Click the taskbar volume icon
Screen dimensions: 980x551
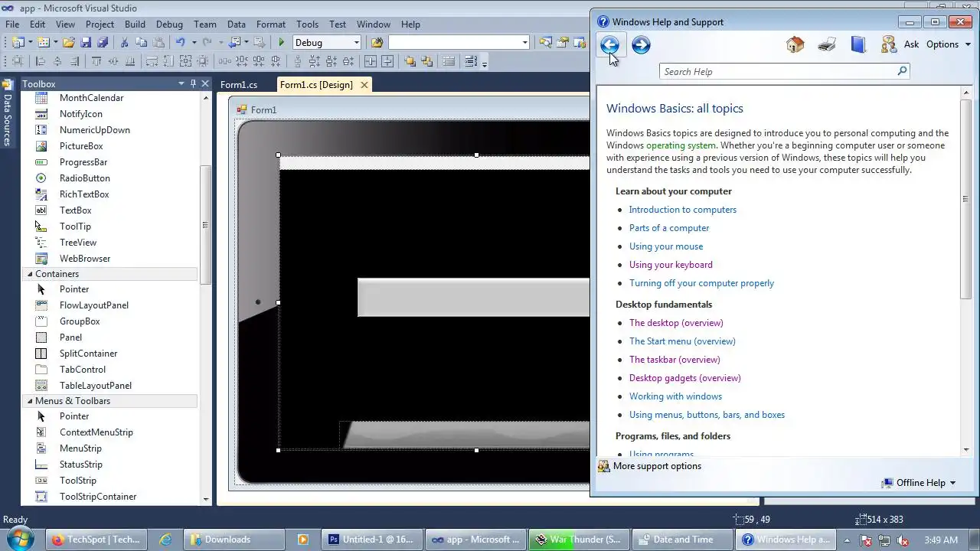coord(902,540)
